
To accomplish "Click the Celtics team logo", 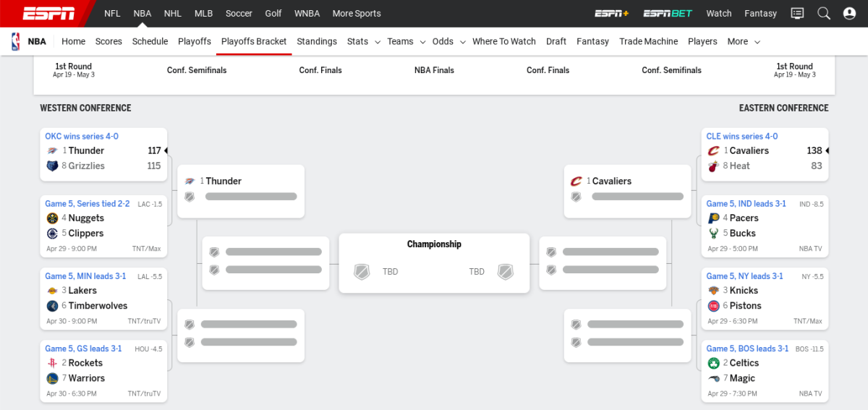I will point(713,362).
